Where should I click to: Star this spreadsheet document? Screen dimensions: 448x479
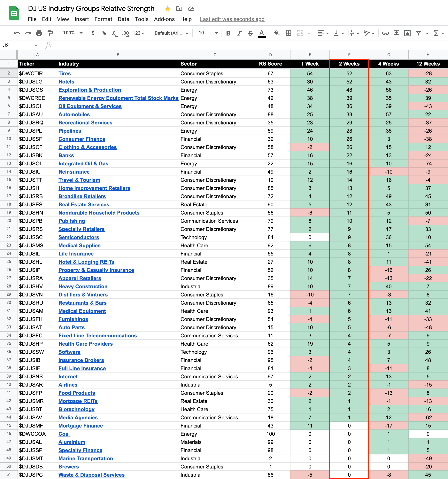tap(168, 9)
